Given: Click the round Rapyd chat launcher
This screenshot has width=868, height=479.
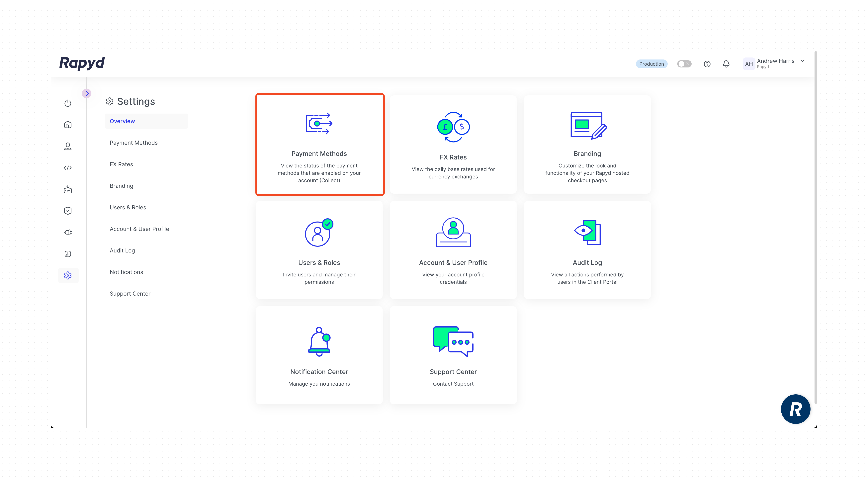Looking at the screenshot, I should point(795,409).
